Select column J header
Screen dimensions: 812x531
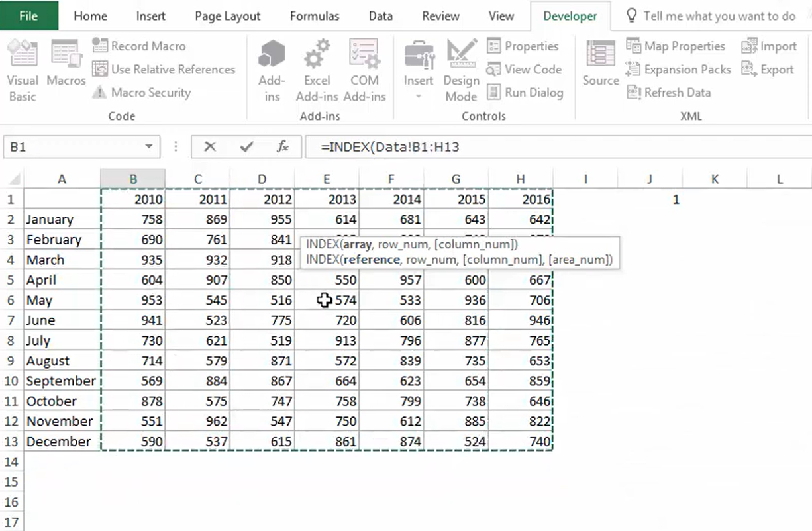pyautogui.click(x=650, y=179)
